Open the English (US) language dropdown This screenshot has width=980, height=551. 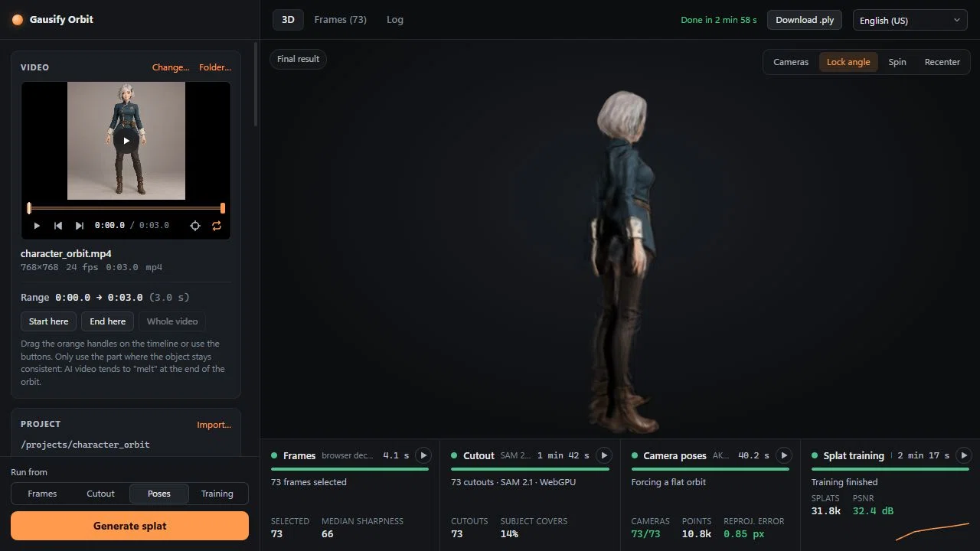910,20
